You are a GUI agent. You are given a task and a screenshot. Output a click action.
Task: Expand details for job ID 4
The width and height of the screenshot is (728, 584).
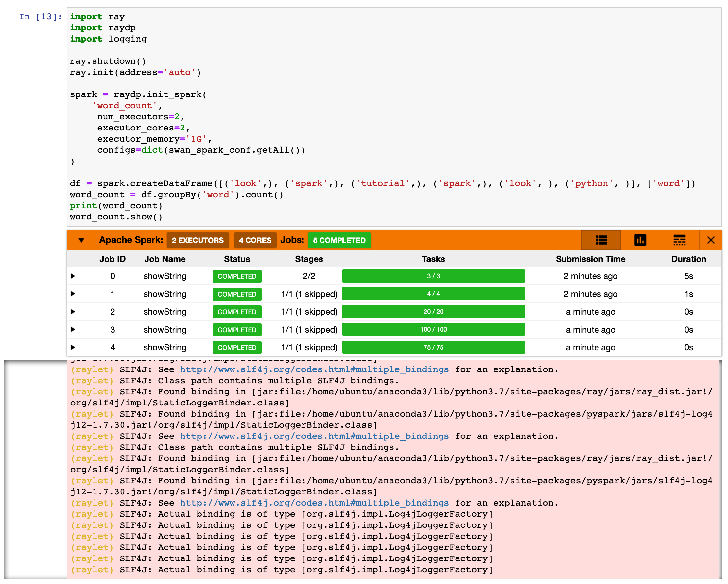pyautogui.click(x=73, y=347)
